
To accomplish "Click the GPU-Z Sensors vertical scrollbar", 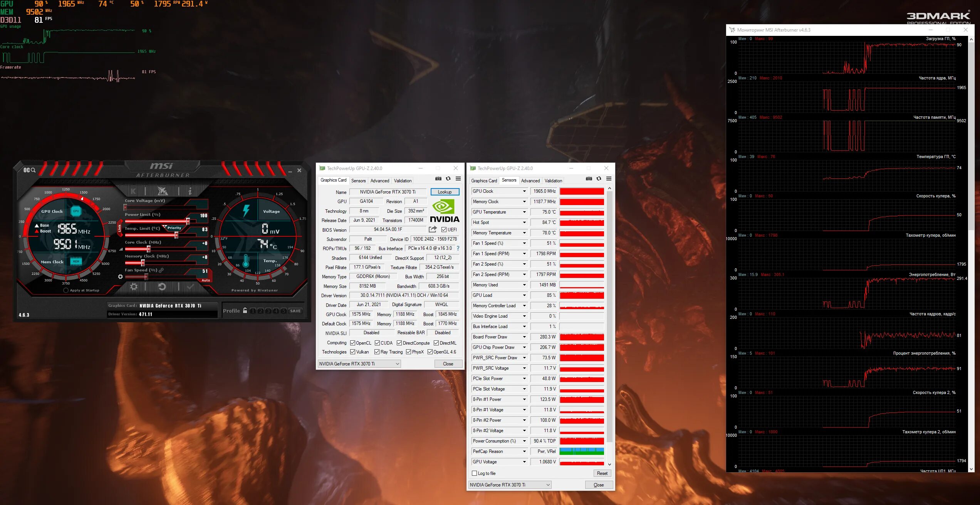I will tap(609, 316).
